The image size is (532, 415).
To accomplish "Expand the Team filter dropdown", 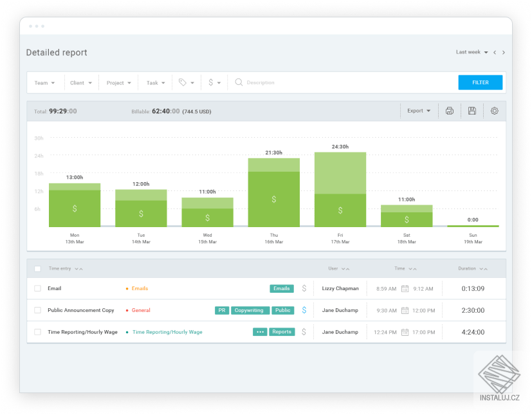I will 44,82.
